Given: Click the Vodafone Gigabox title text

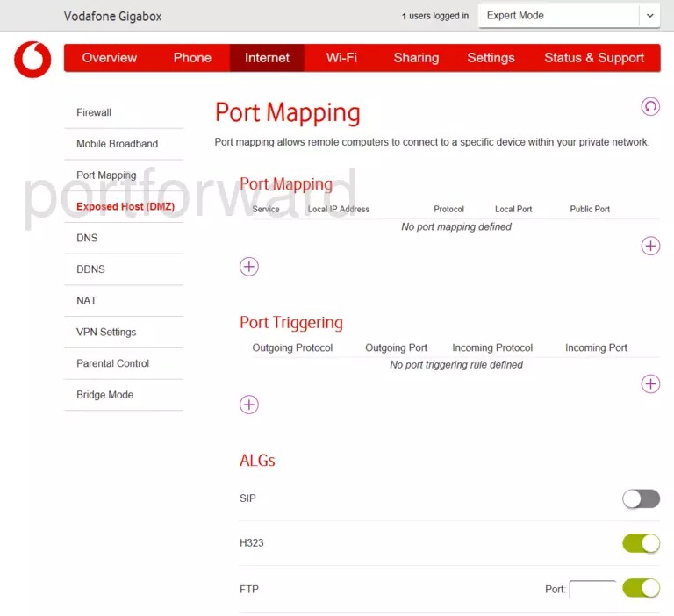Looking at the screenshot, I should [x=112, y=17].
